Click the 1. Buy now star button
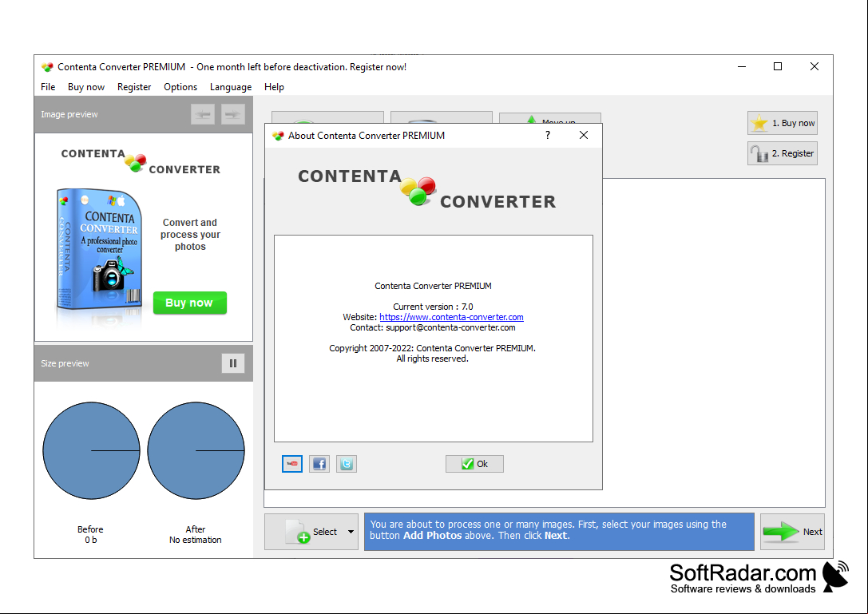868x614 pixels. point(783,123)
